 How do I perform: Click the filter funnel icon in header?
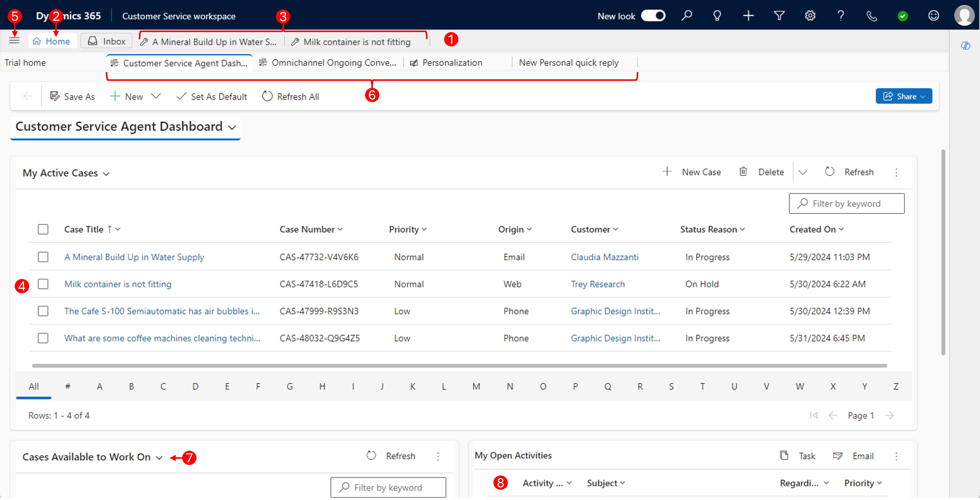tap(779, 16)
